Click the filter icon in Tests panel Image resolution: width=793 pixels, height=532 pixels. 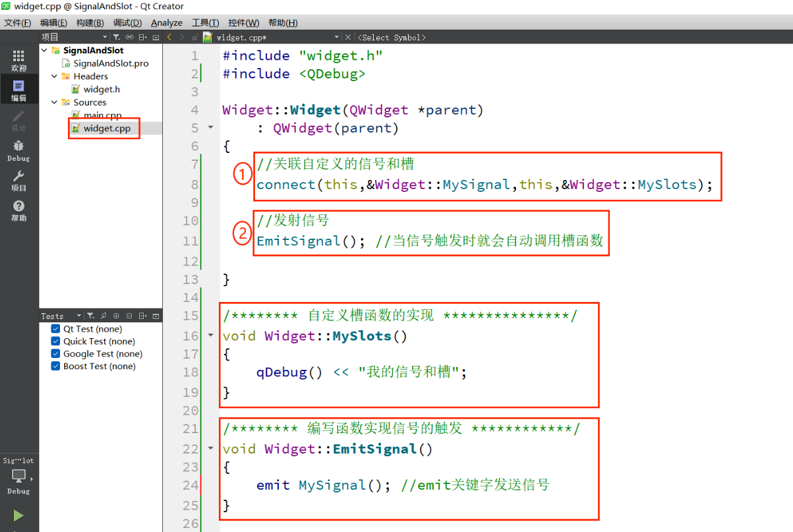click(x=91, y=316)
